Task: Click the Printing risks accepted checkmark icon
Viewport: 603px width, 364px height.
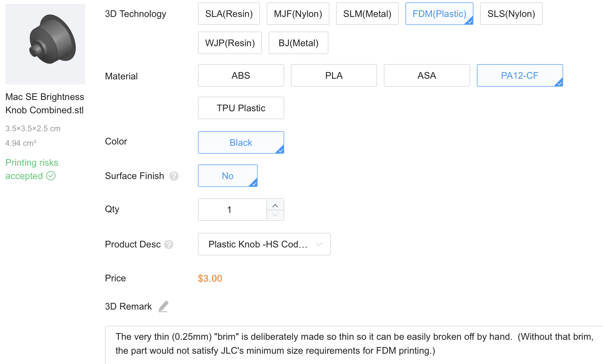Action: point(51,176)
